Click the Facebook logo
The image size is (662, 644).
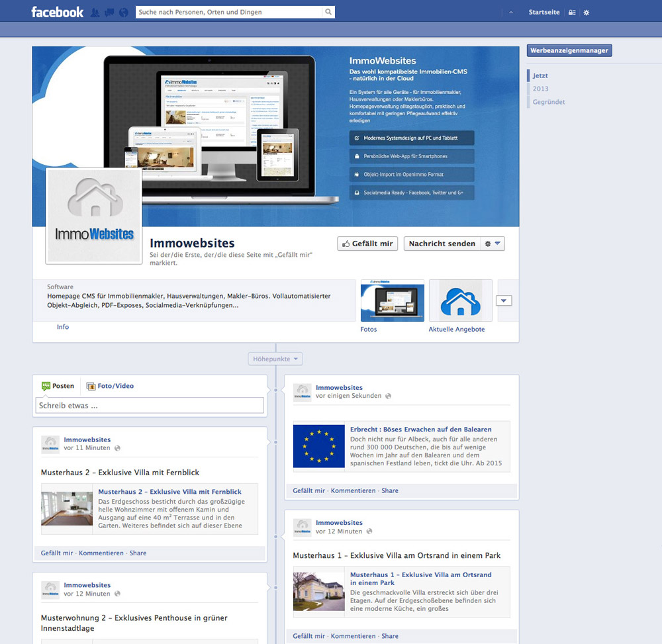[58, 12]
